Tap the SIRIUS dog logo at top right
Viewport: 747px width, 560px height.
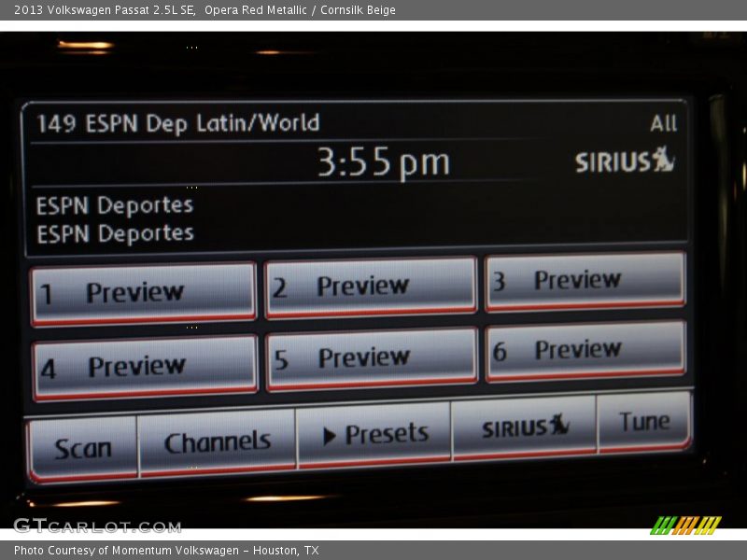tap(624, 161)
